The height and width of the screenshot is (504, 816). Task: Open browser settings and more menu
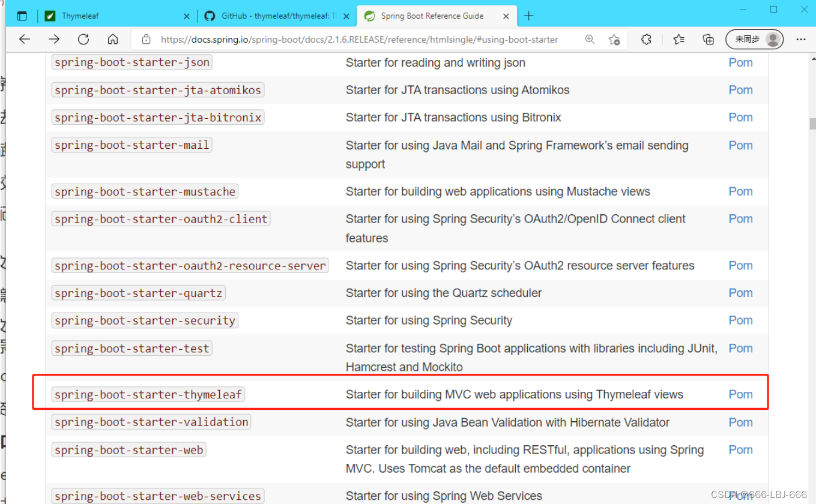(801, 40)
